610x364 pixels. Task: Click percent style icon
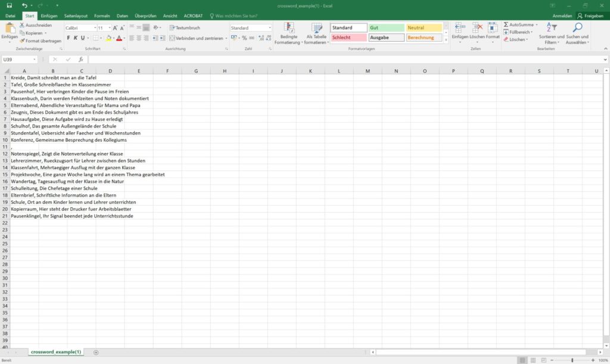[244, 38]
